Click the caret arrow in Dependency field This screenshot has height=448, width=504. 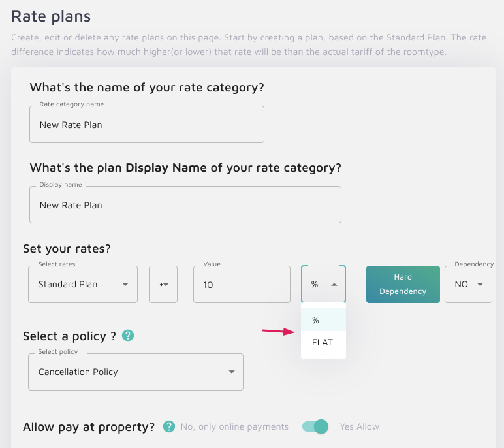coord(480,285)
